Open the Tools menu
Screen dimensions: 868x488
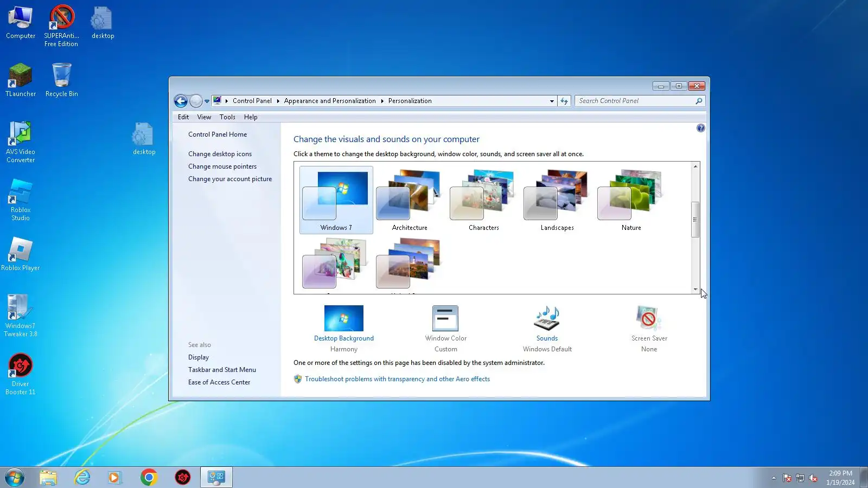pyautogui.click(x=227, y=117)
